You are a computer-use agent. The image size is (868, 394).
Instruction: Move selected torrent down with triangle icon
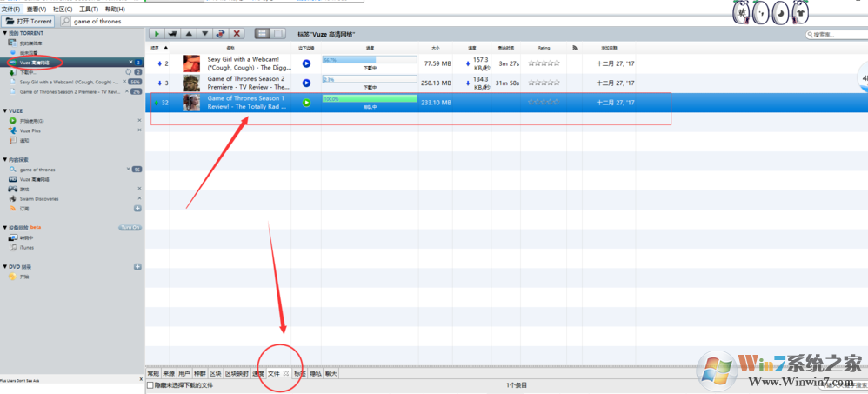[x=204, y=34]
